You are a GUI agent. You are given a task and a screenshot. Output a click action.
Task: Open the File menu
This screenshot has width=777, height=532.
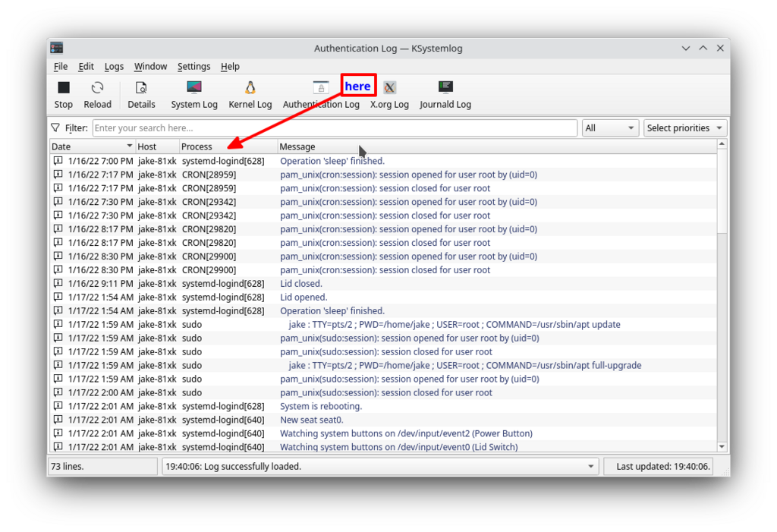tap(61, 67)
